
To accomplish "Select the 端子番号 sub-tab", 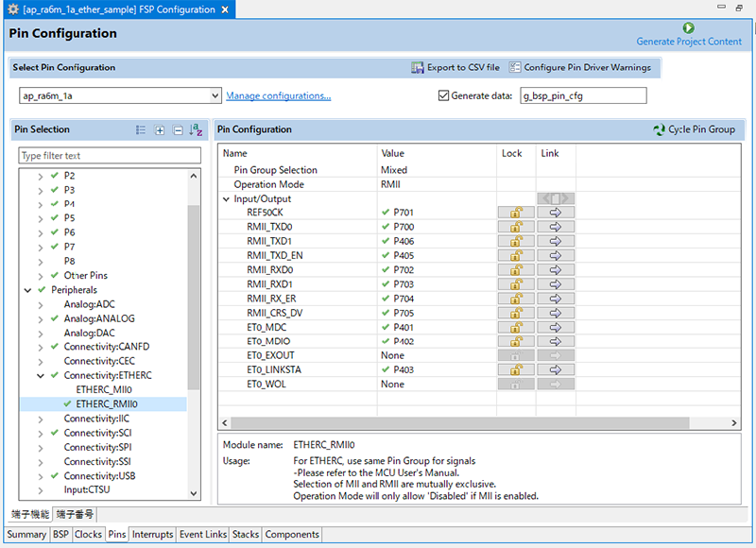I will tap(75, 514).
